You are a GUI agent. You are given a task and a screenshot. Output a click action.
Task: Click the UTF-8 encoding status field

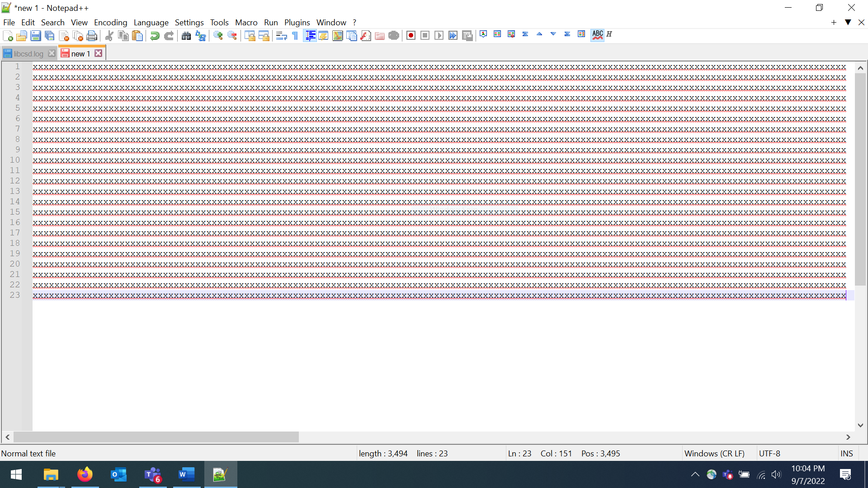coord(769,453)
